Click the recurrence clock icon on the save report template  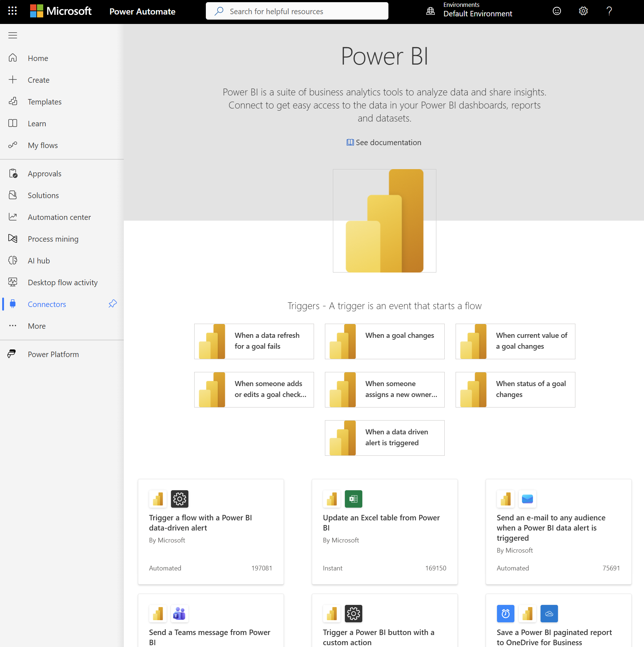tap(505, 614)
